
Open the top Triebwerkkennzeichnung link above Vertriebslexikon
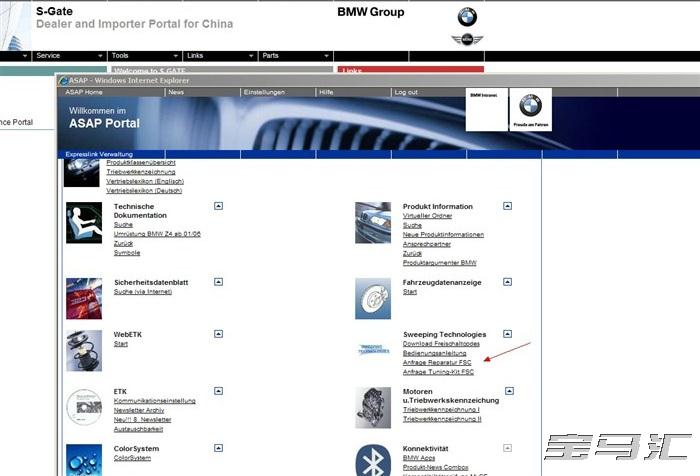coord(141,172)
